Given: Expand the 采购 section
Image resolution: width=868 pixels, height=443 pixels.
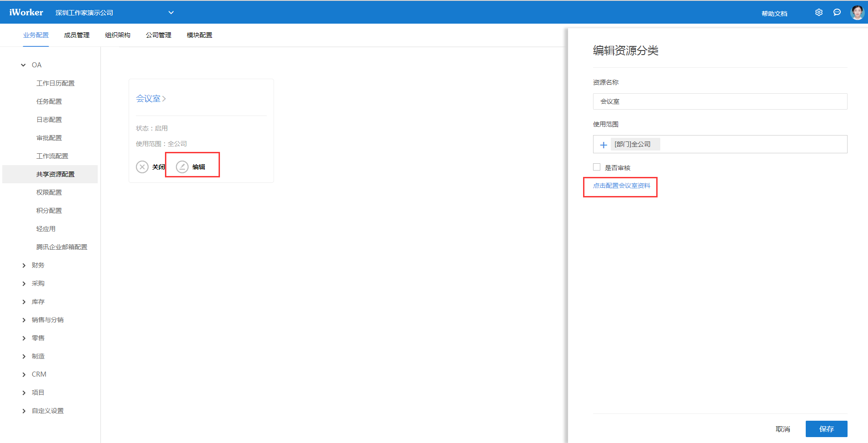Looking at the screenshot, I should 24,283.
